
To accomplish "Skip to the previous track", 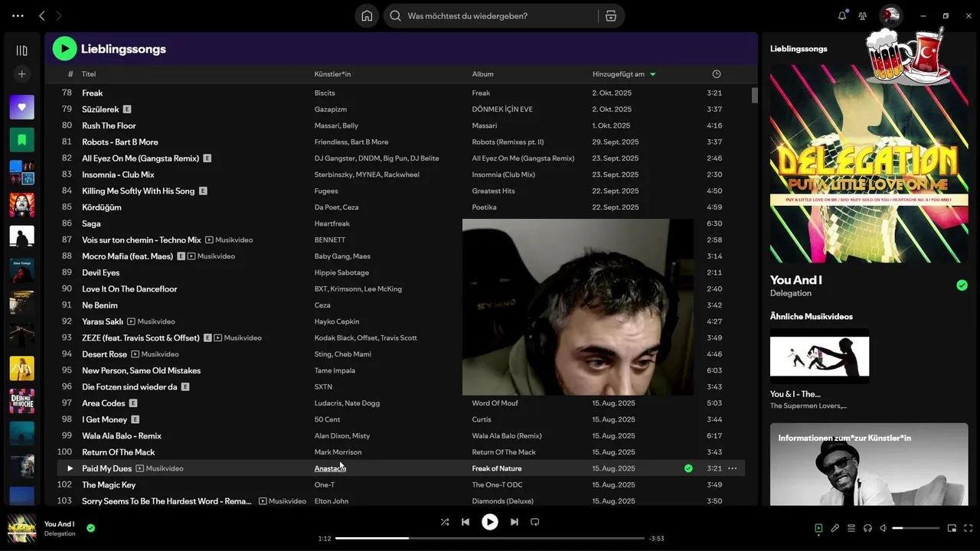I will click(465, 522).
